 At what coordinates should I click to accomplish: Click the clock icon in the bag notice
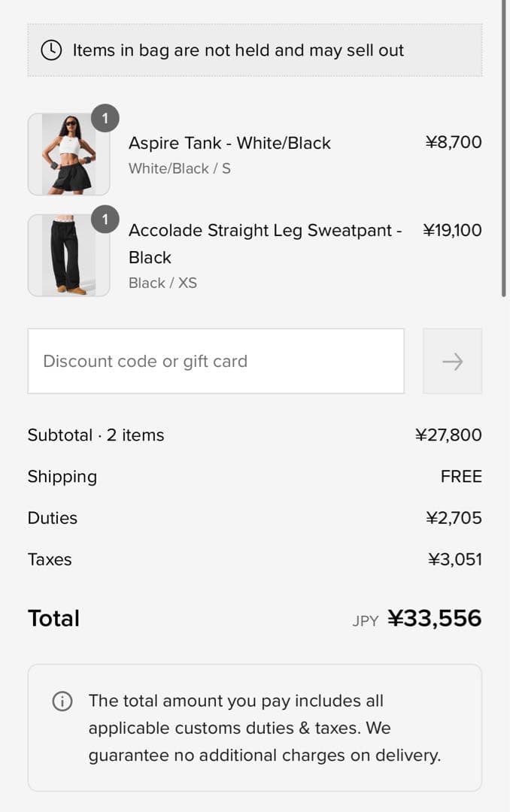pos(50,50)
